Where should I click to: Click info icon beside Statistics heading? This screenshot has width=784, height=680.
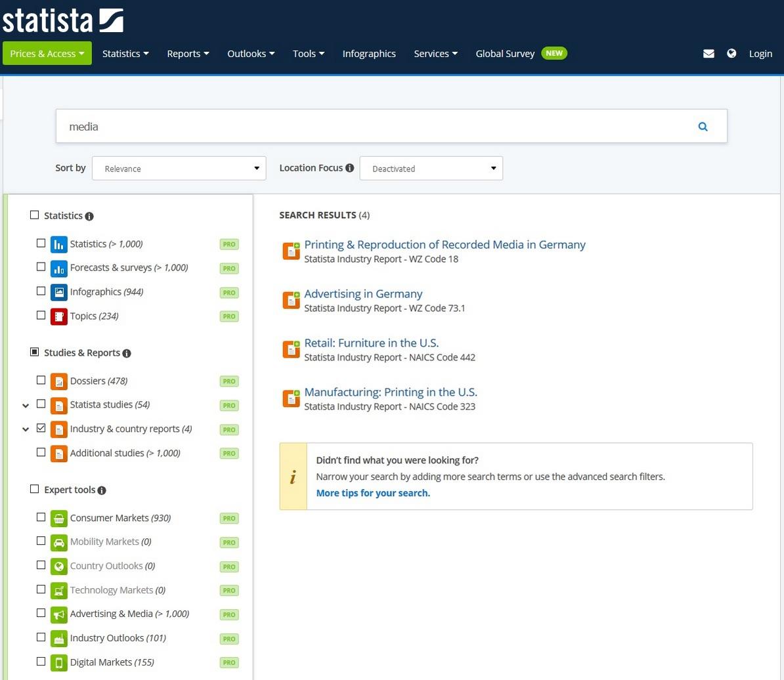pyautogui.click(x=89, y=217)
